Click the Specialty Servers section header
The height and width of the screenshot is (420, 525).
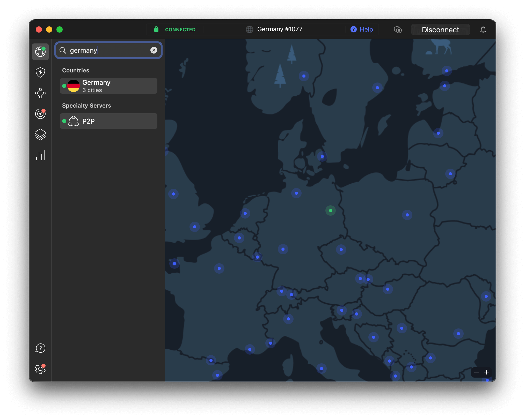click(86, 106)
